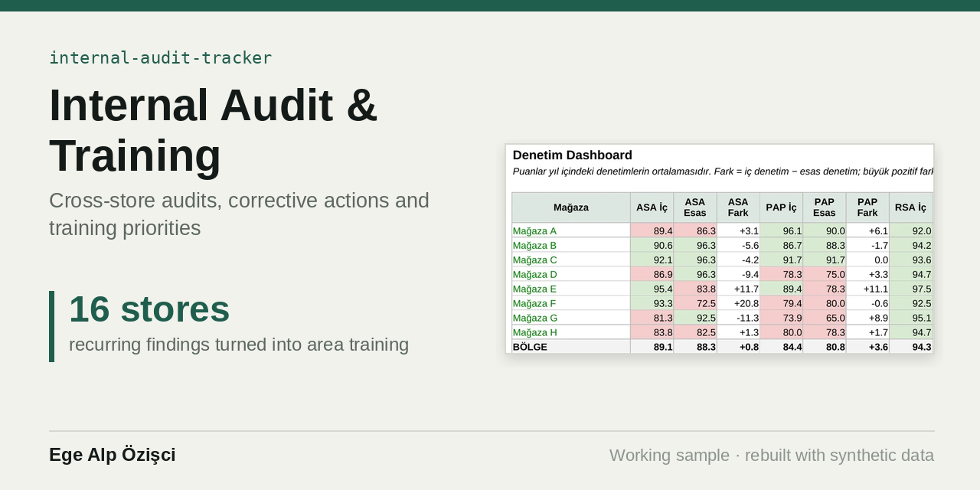Click Mağaza B's RSA İç value 94.2

click(x=911, y=246)
